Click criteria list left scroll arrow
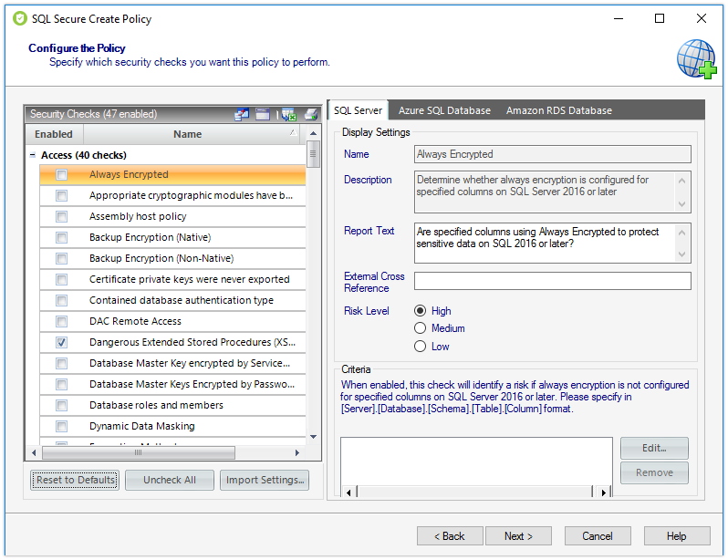This screenshot has width=728, height=560. pyautogui.click(x=348, y=493)
